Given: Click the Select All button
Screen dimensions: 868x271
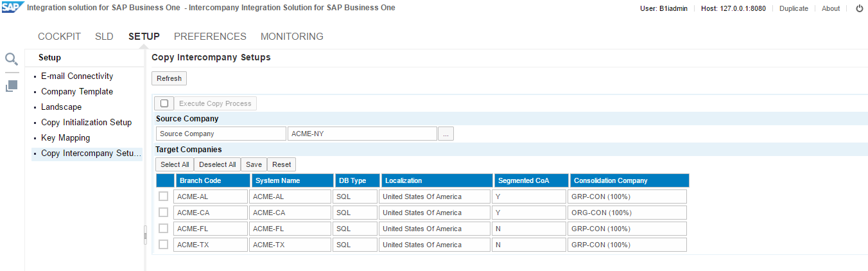Looking at the screenshot, I should coord(175,164).
